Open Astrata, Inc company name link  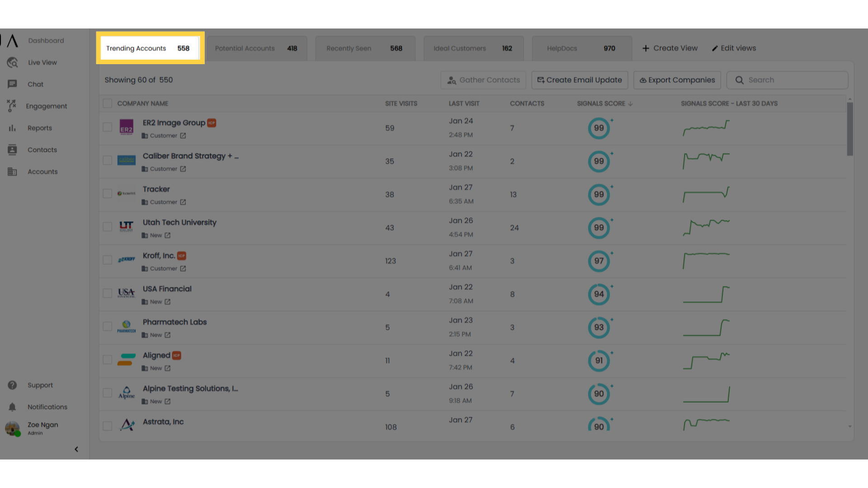tap(163, 422)
